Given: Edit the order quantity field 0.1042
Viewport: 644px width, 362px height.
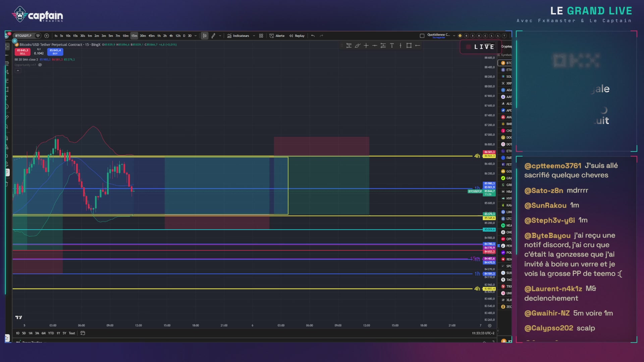Looking at the screenshot, I should pyautogui.click(x=39, y=53).
